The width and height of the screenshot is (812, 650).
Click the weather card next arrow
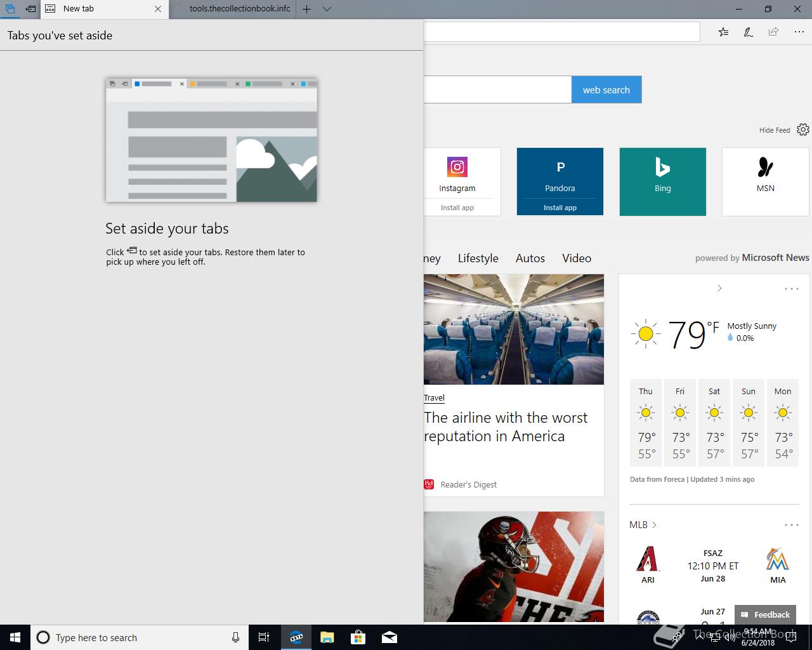(719, 288)
